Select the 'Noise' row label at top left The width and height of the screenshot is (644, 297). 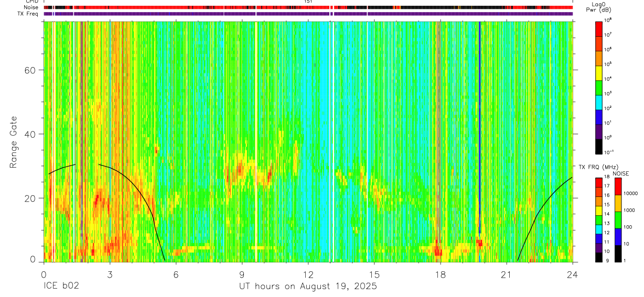31,7
